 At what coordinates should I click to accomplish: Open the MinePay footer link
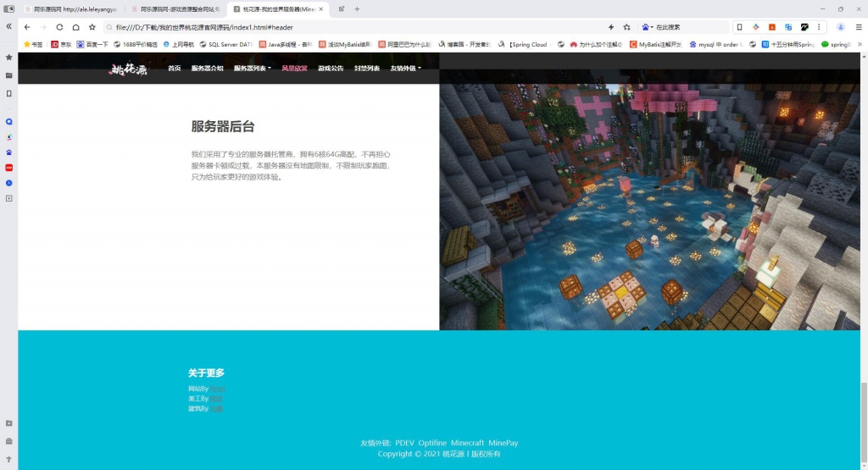tap(504, 443)
